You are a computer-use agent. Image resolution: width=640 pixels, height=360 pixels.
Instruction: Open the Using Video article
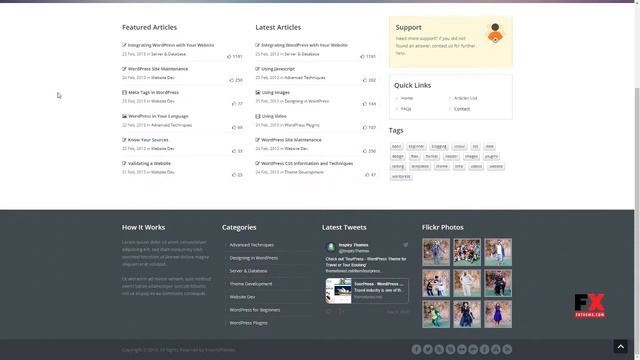[274, 116]
